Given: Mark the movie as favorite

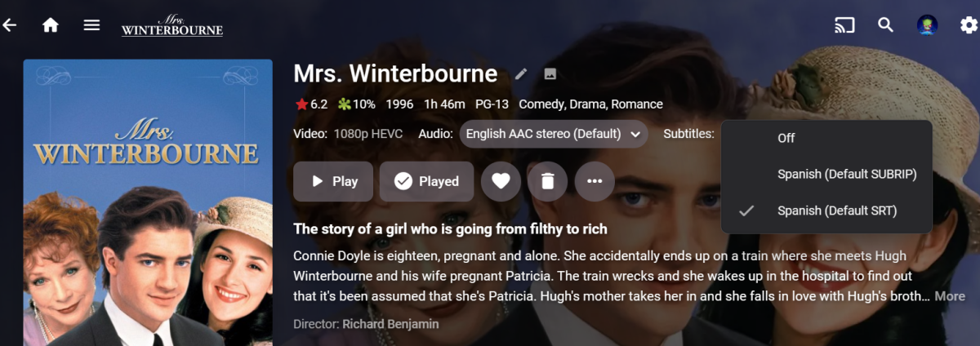Looking at the screenshot, I should [x=501, y=181].
